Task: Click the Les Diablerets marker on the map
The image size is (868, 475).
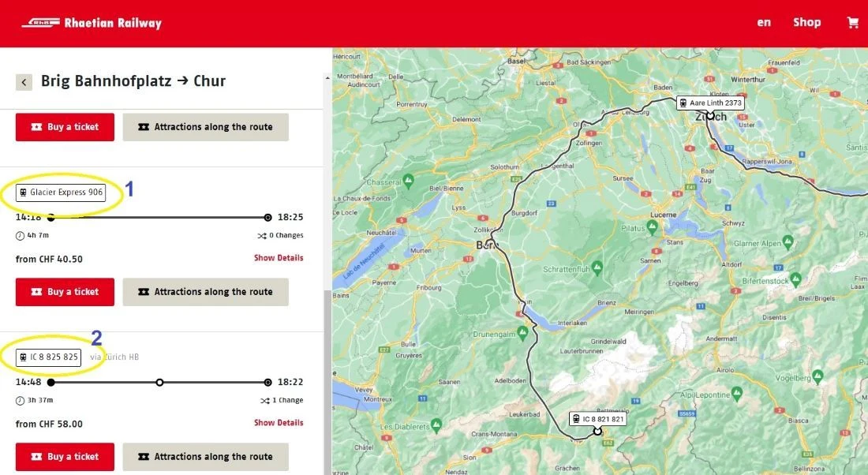Action: (436, 425)
